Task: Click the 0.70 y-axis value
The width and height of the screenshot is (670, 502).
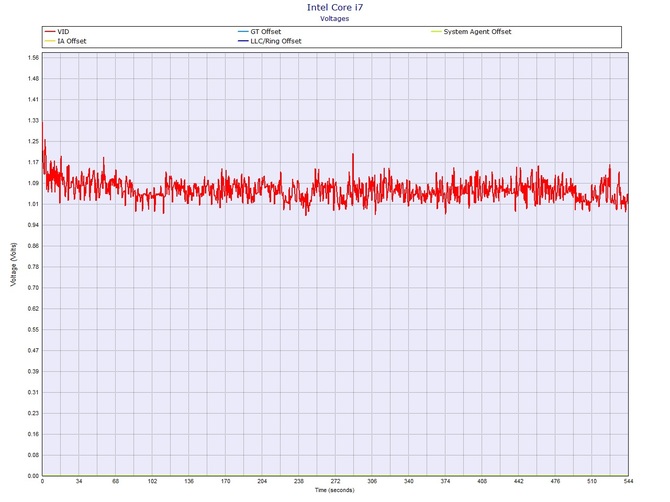Action: point(33,288)
